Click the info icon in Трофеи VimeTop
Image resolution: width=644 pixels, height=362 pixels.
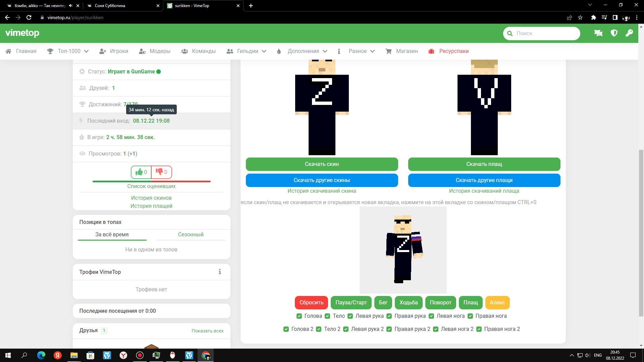[220, 272]
